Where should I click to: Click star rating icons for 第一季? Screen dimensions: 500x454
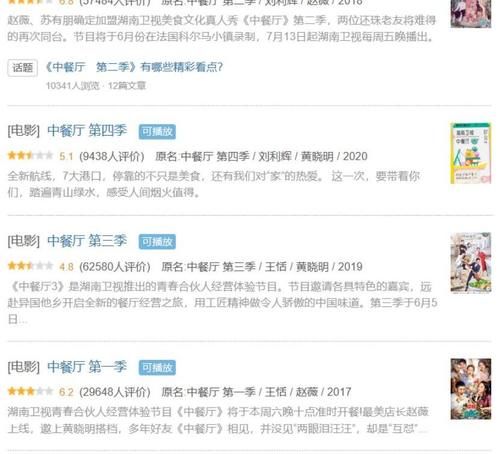tap(30, 391)
